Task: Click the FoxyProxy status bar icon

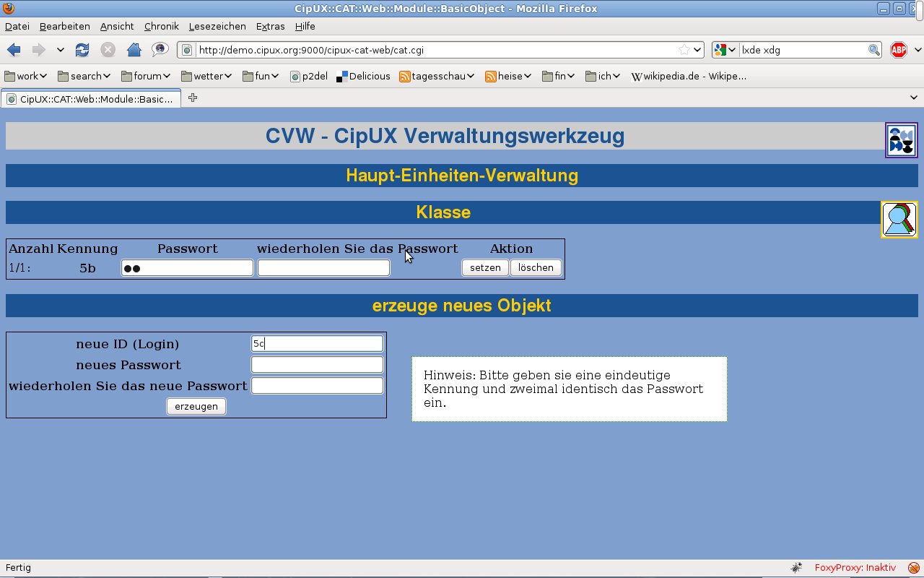Action: (914, 568)
